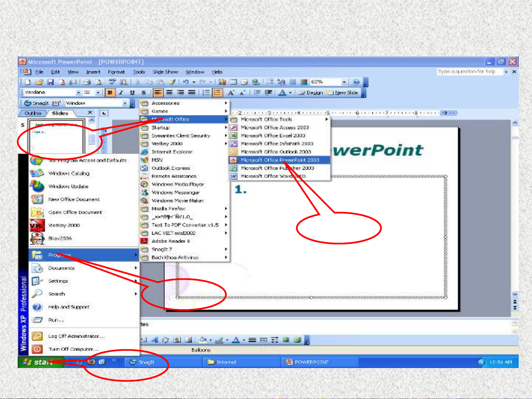The height and width of the screenshot is (399, 532).
Task: Toggle Numbering list button
Action: tap(206, 93)
